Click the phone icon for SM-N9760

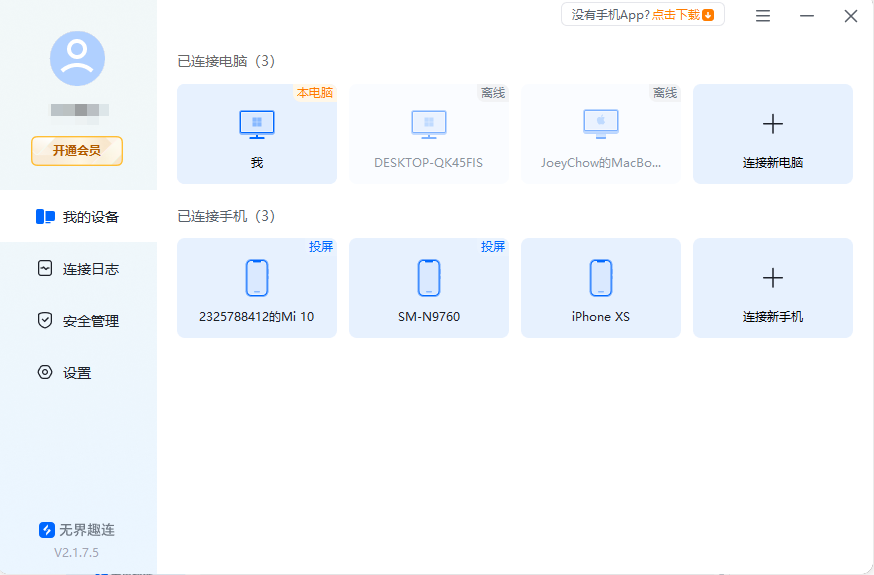point(429,277)
